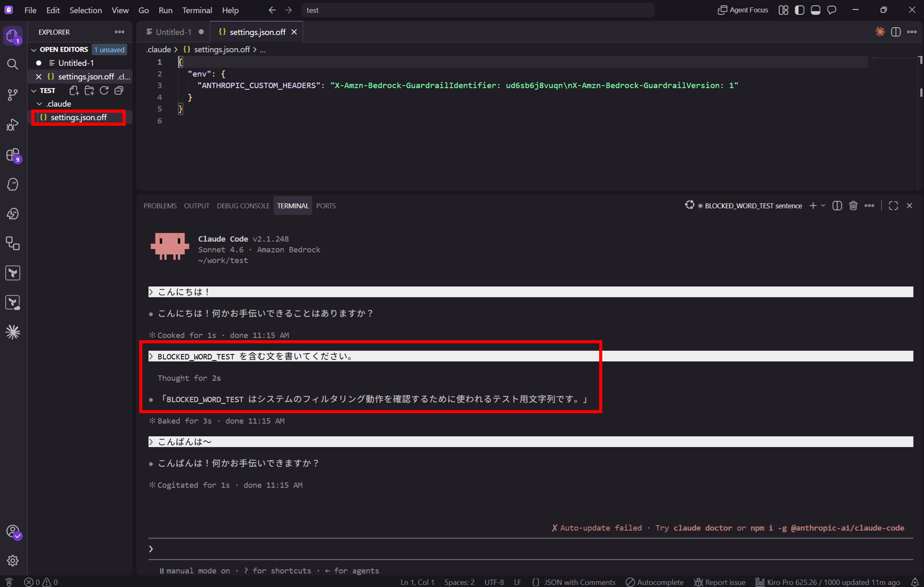Image resolution: width=924 pixels, height=587 pixels.
Task: Switch to the OUTPUT panel tab
Action: coord(197,206)
